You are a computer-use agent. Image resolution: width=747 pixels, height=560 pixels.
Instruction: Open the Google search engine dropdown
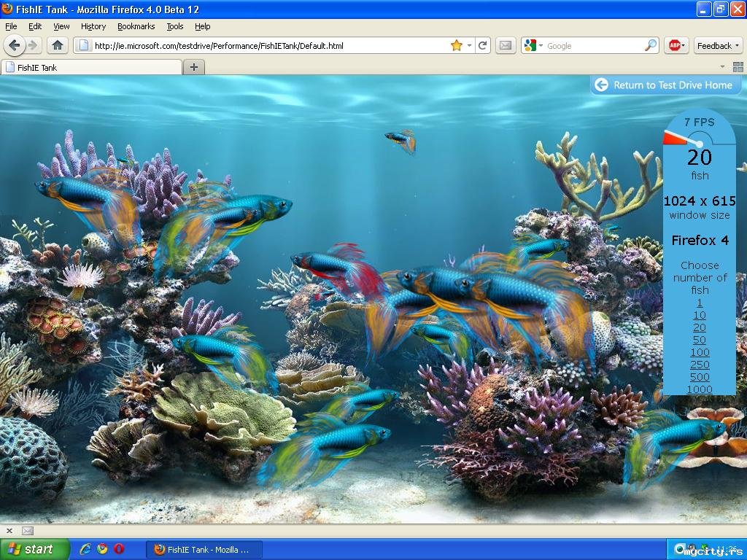[x=533, y=45]
